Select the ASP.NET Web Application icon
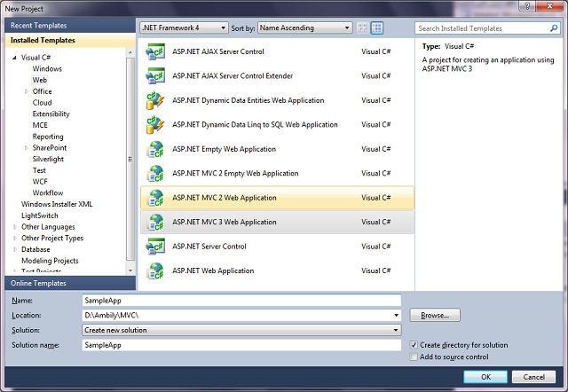This screenshot has width=568, height=392. [x=155, y=270]
